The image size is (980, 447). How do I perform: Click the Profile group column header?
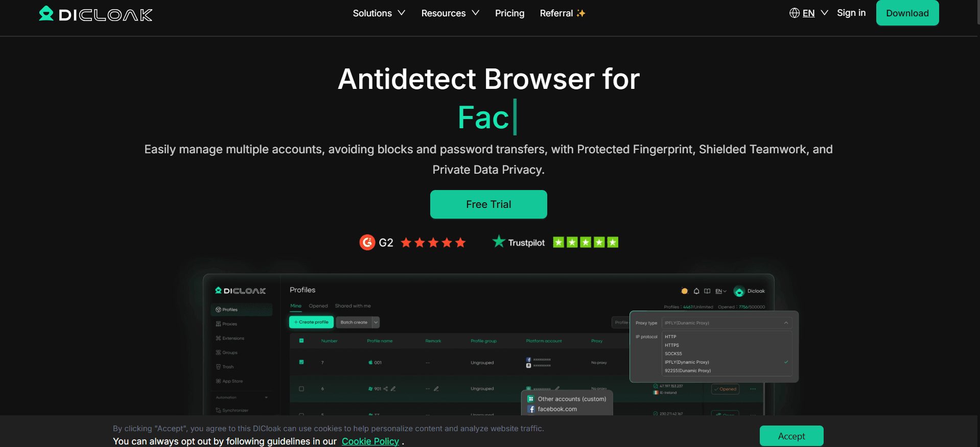[483, 341]
